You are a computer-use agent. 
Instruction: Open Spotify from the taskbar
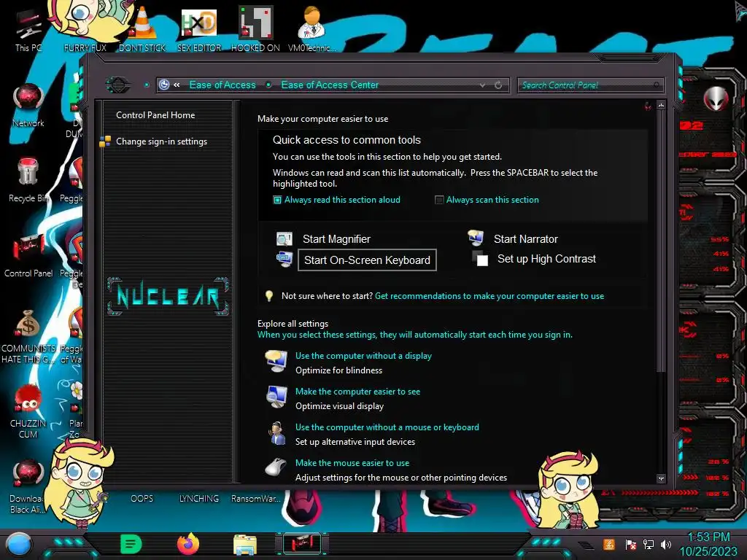coord(131,544)
